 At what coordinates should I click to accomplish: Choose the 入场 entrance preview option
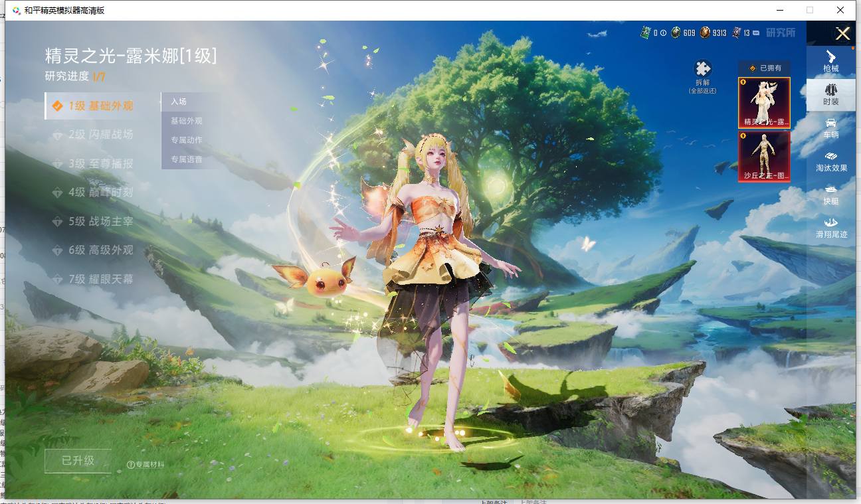pyautogui.click(x=191, y=102)
